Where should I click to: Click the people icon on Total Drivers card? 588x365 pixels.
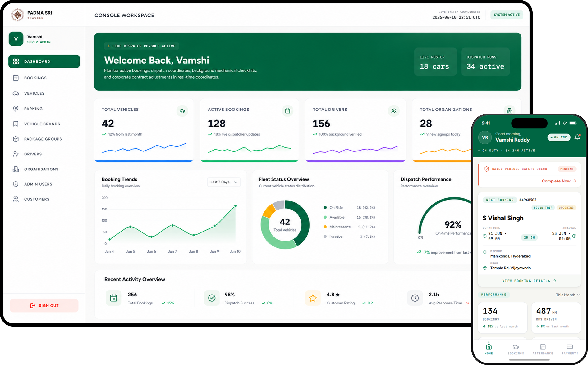(394, 111)
